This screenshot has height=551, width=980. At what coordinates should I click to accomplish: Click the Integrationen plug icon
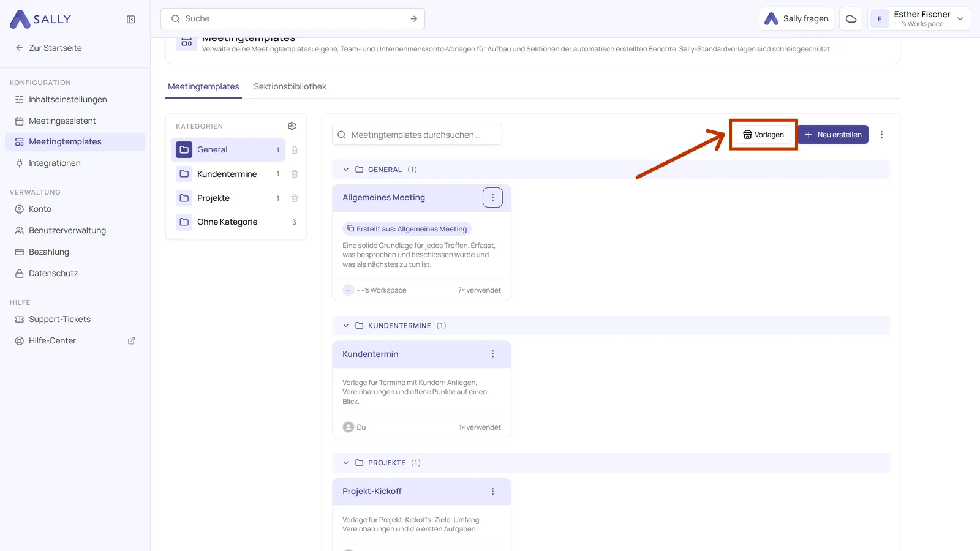tap(20, 163)
